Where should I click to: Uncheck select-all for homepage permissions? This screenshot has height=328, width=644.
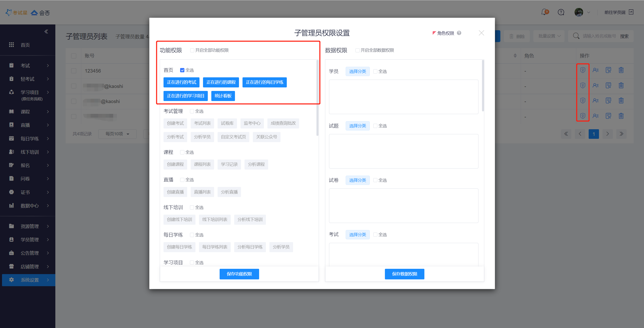coord(182,70)
